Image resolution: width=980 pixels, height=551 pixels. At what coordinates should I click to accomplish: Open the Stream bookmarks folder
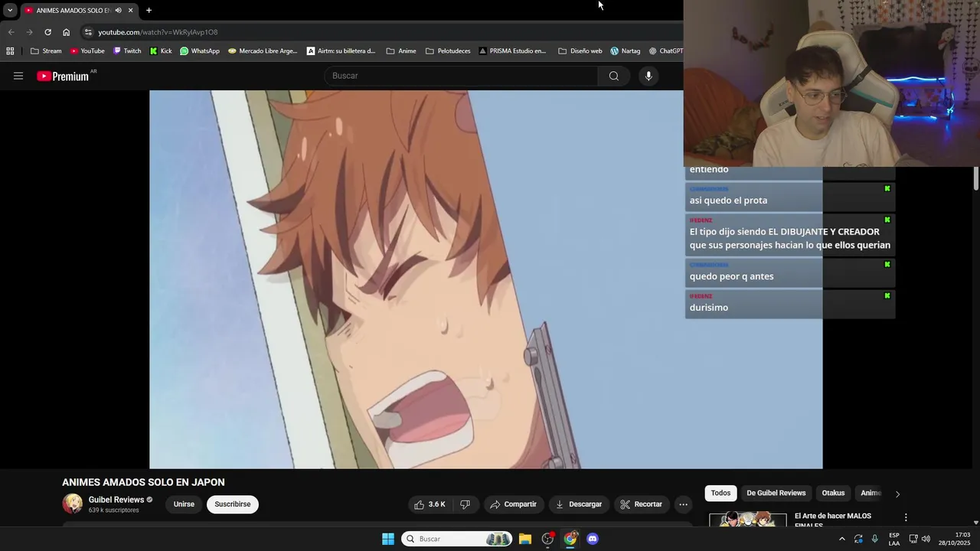click(x=46, y=51)
